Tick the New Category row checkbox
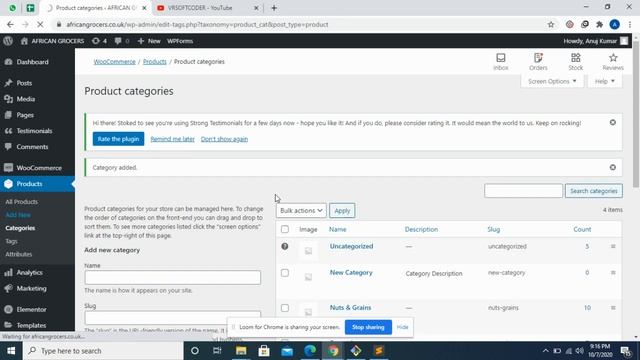The height and width of the screenshot is (360, 640). [284, 273]
